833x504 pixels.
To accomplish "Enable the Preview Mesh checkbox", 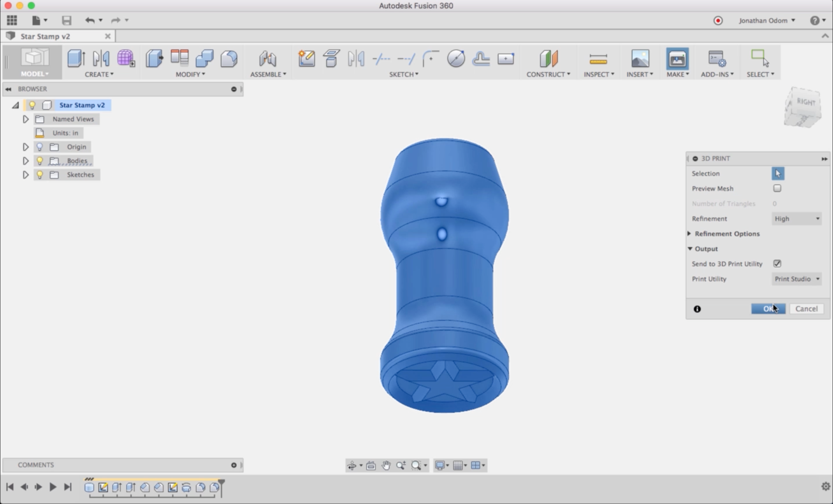I will (777, 188).
